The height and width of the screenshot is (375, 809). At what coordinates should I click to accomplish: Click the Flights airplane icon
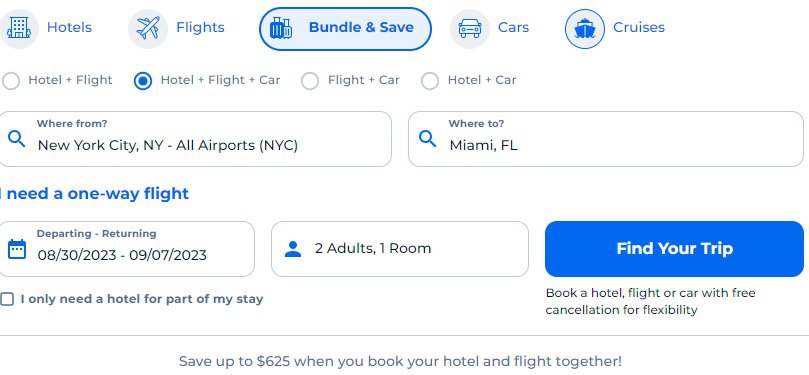pos(148,28)
